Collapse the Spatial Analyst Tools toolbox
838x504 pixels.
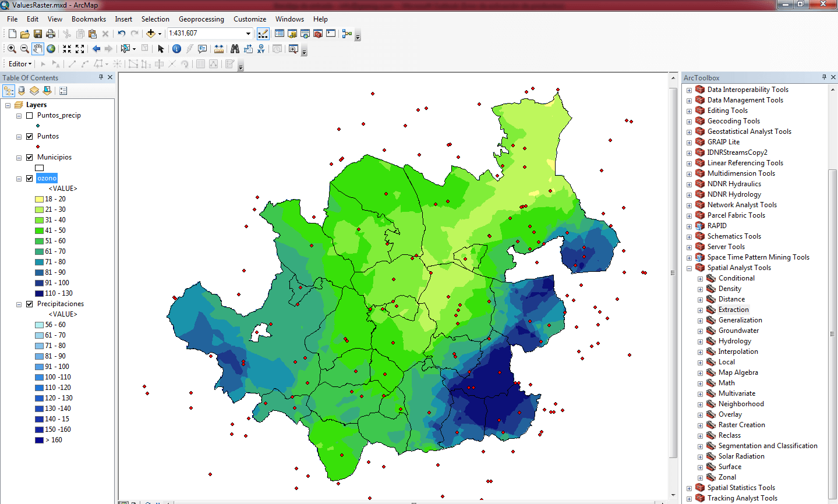pyautogui.click(x=689, y=268)
